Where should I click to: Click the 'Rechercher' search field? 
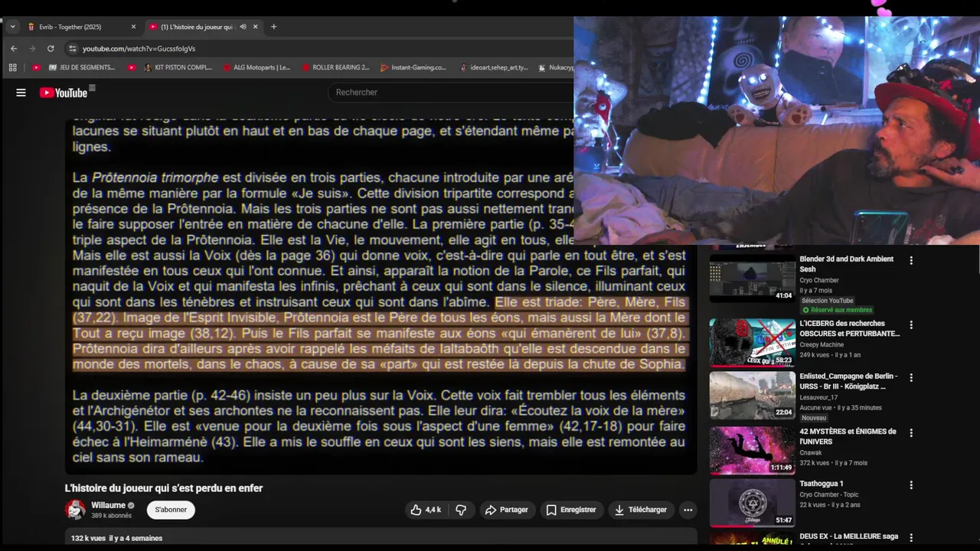click(452, 92)
